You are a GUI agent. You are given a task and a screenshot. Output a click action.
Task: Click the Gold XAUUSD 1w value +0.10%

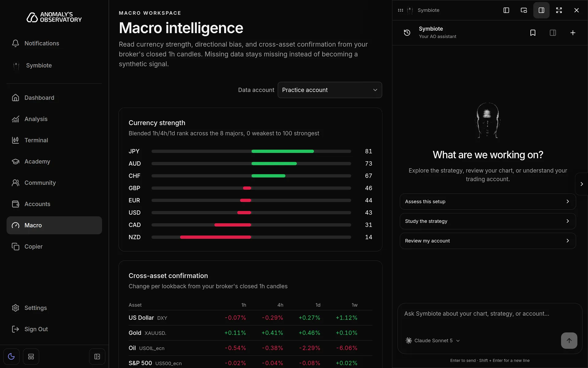[346, 333]
